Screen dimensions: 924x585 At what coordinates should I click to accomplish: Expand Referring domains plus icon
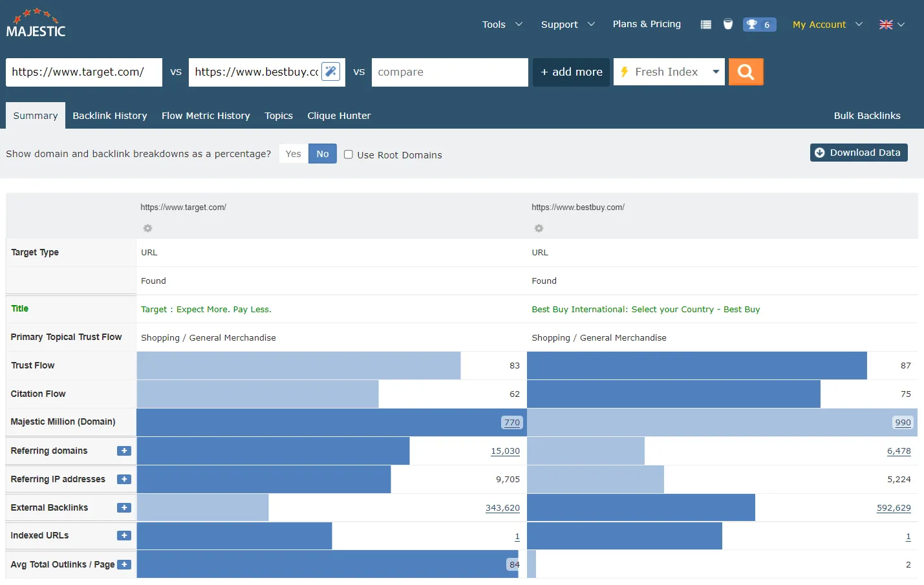124,451
